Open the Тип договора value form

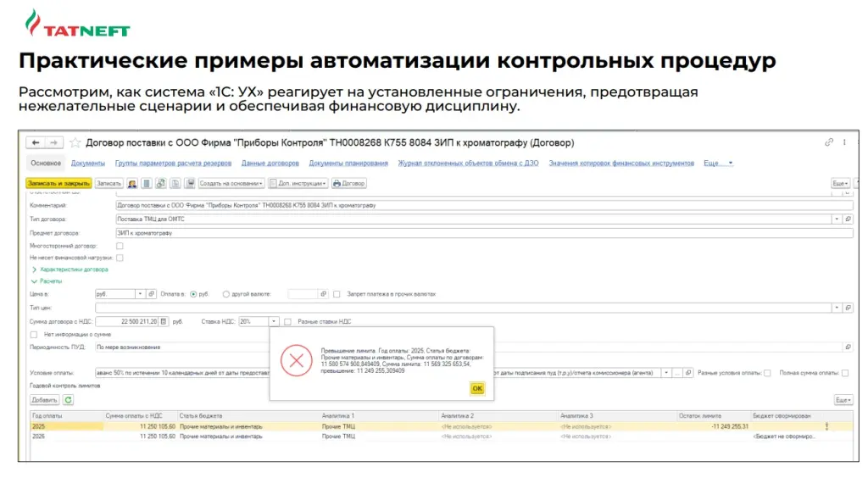pyautogui.click(x=848, y=219)
